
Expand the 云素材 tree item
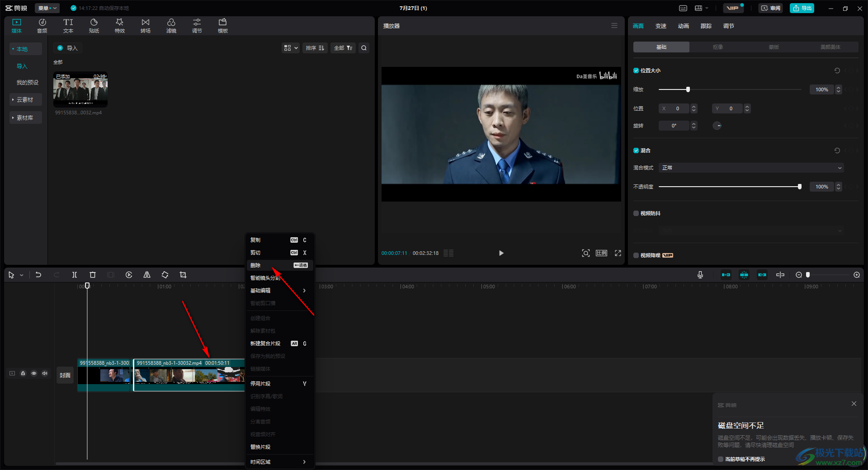25,99
